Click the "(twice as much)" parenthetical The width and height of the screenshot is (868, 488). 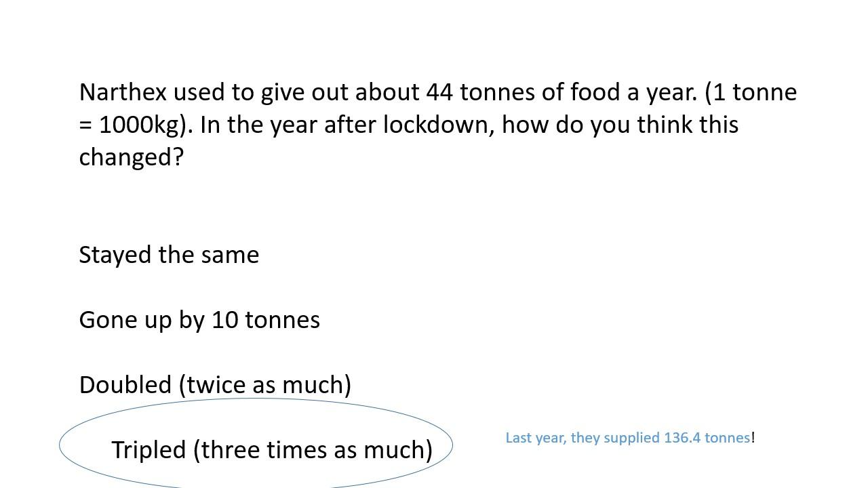pyautogui.click(x=265, y=385)
